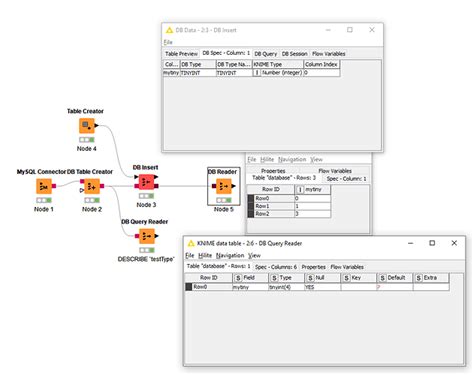Switch to the Table Preview tab

pyautogui.click(x=181, y=54)
